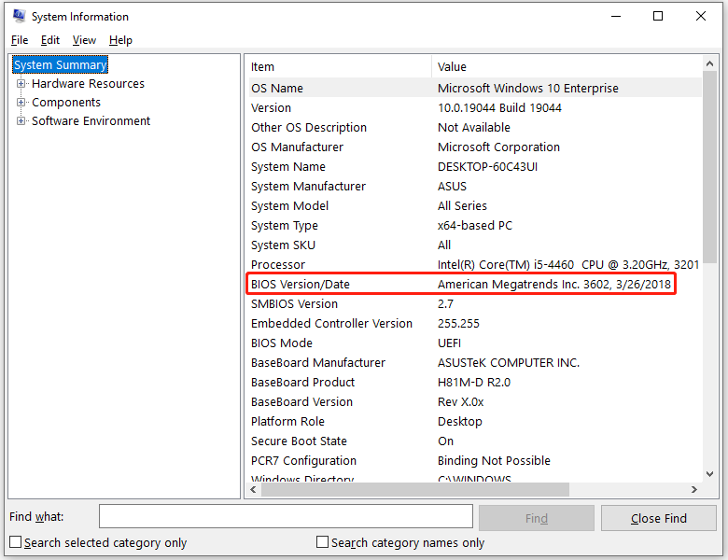This screenshot has width=728, height=560.
Task: Click the vertical scrollbar thumb
Action: 709,167
